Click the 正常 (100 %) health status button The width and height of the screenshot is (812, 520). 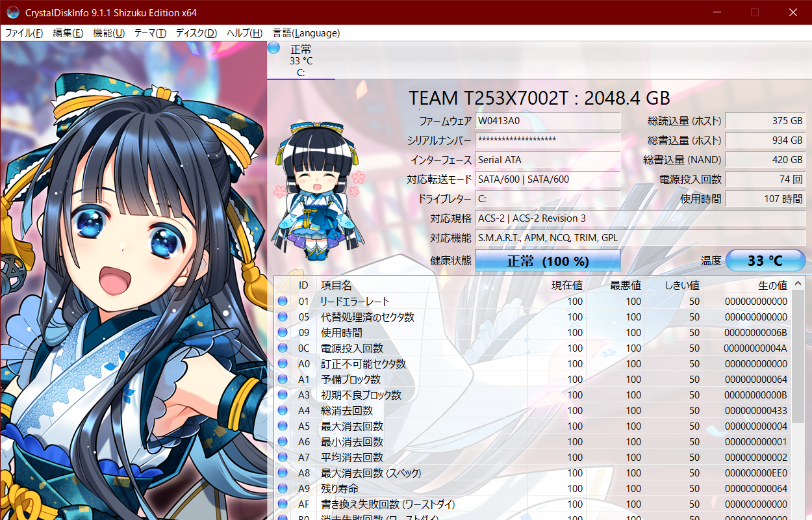(x=548, y=261)
